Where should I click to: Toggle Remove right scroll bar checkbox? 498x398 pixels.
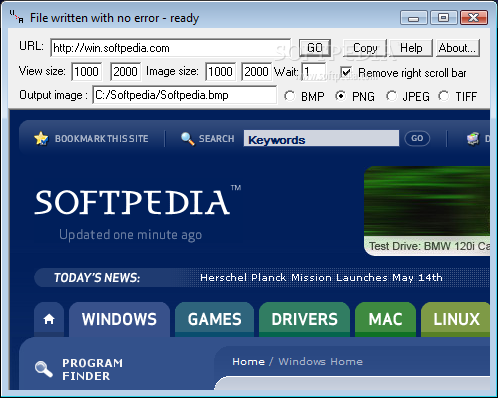(x=346, y=72)
